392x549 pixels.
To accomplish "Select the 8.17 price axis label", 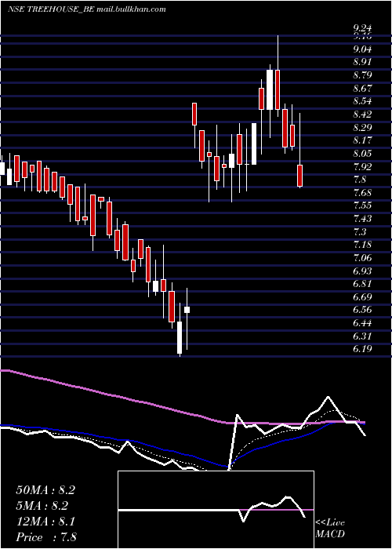I will [x=362, y=140].
